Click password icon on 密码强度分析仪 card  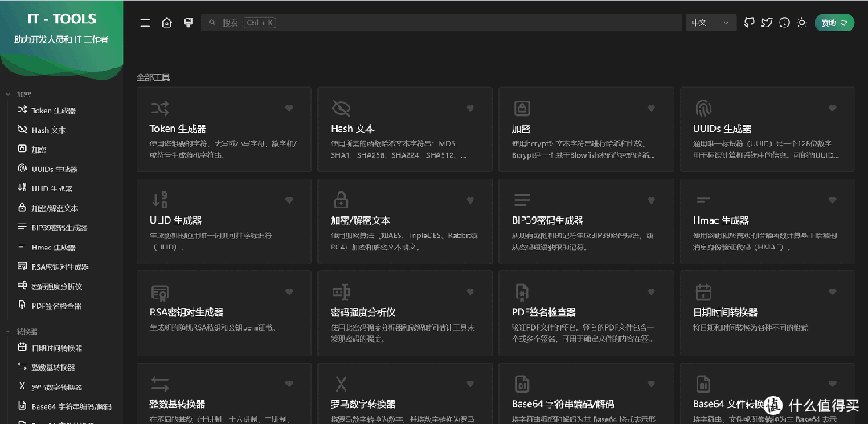tap(341, 292)
